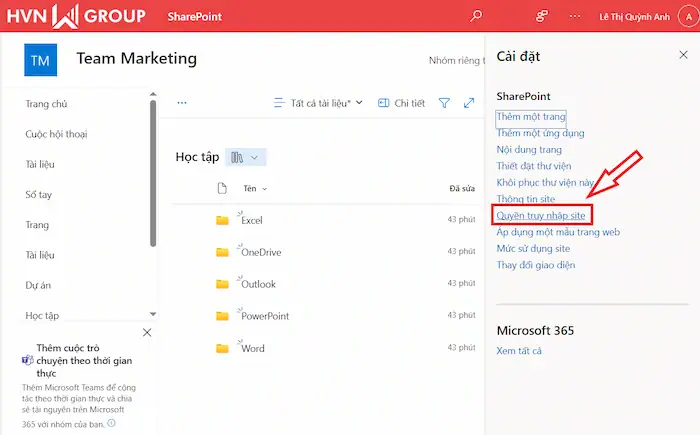Open the Thiết đặt thư viện link
This screenshot has height=435, width=700.
(546, 166)
